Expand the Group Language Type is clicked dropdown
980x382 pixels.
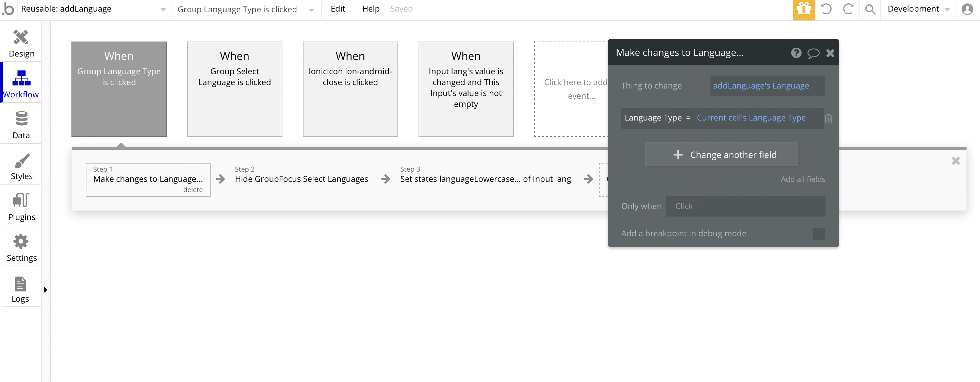tap(312, 10)
